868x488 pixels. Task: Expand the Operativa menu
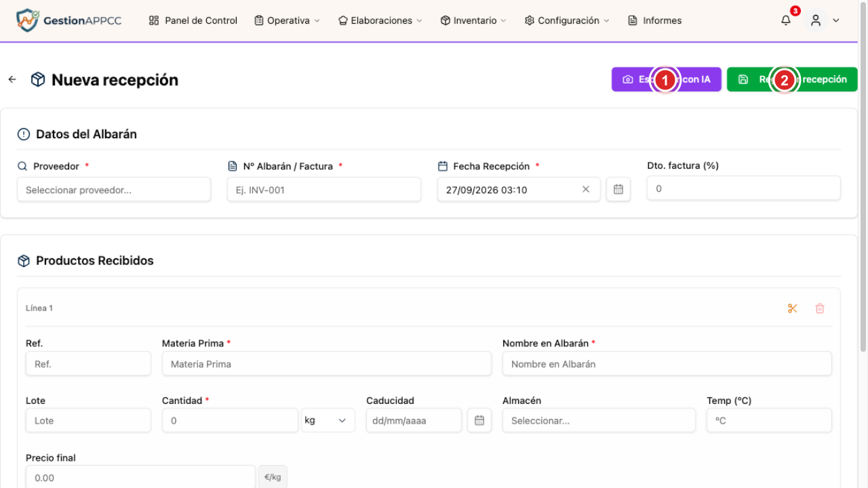click(287, 20)
